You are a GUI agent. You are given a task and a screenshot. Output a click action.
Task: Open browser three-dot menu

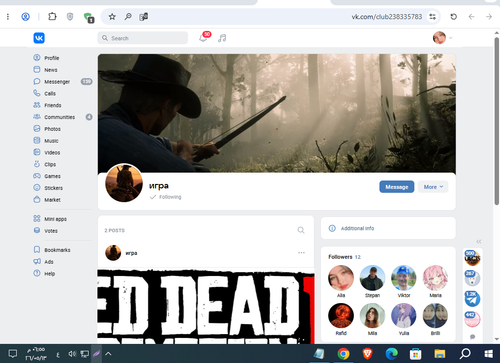click(x=8, y=17)
